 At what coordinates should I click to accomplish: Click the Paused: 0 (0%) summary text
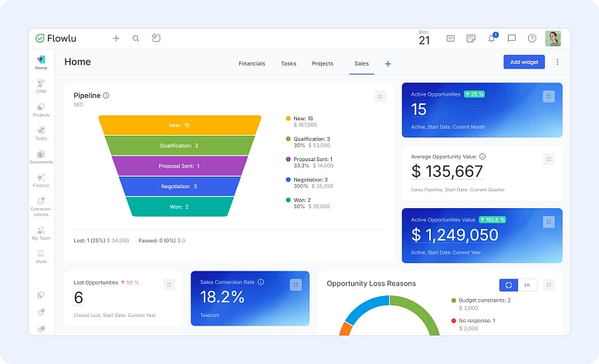pos(162,241)
